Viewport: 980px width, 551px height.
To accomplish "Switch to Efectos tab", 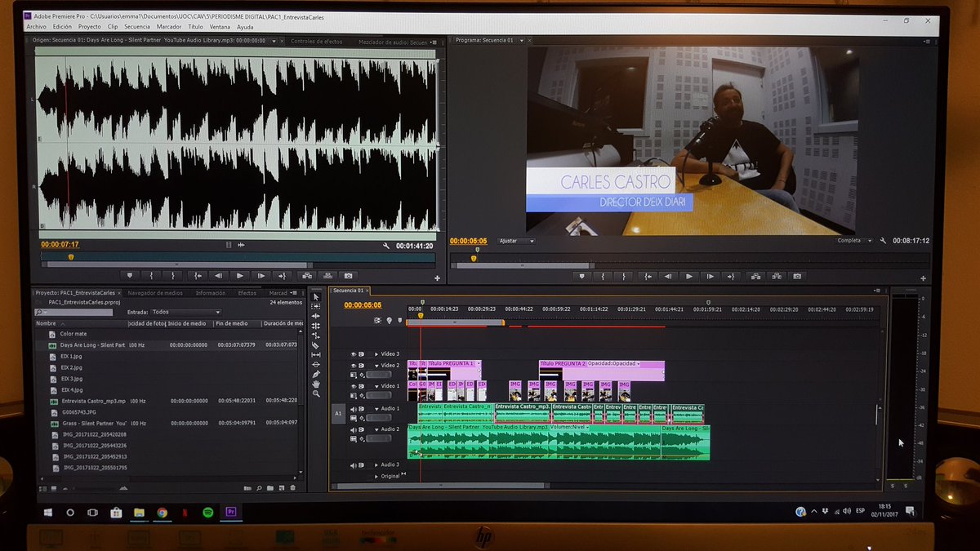I will tap(247, 293).
